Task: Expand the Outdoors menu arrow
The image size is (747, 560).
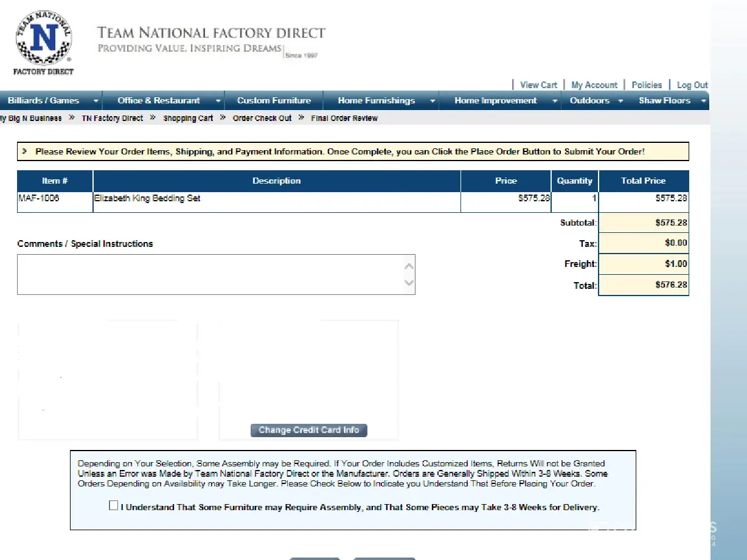Action: (620, 101)
